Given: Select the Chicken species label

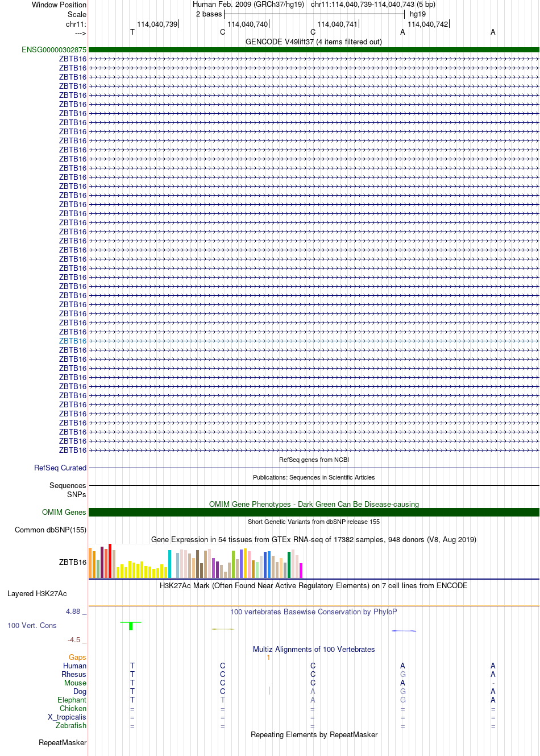Looking at the screenshot, I should tap(73, 709).
